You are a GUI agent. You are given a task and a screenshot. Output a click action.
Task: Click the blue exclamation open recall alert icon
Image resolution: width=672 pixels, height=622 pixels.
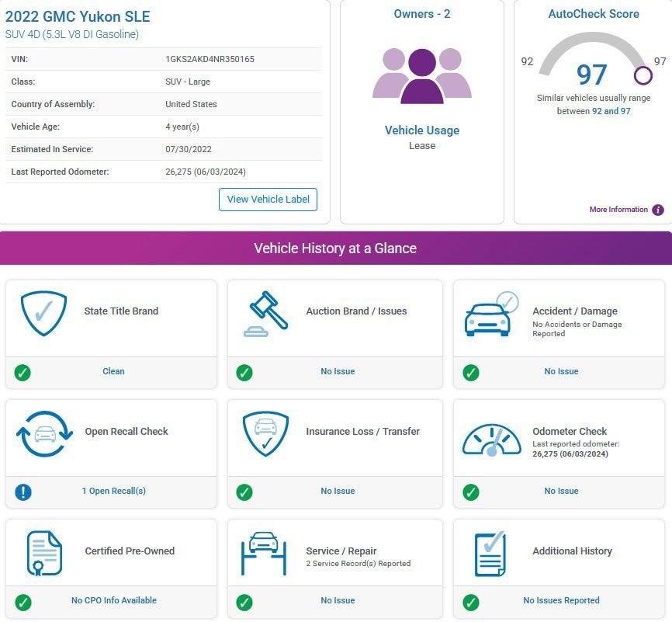(23, 492)
